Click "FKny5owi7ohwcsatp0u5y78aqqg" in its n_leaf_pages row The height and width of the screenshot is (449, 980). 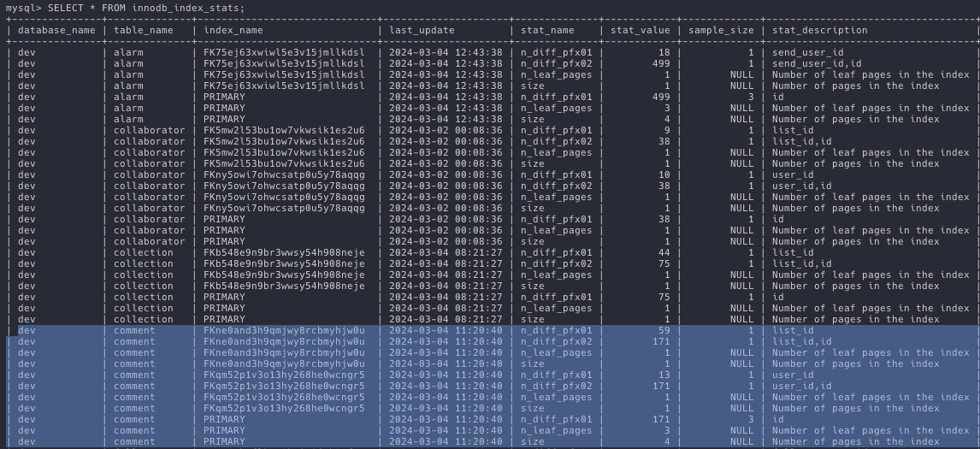tap(284, 197)
